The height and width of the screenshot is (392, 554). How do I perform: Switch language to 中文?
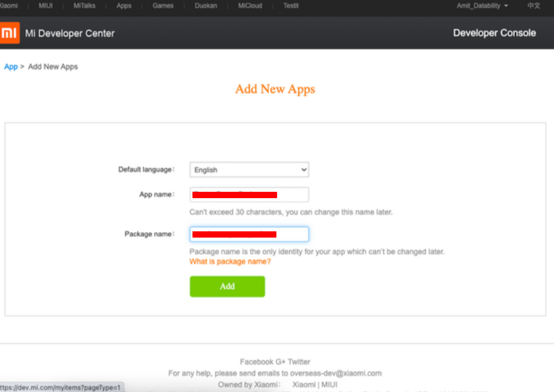pos(534,5)
